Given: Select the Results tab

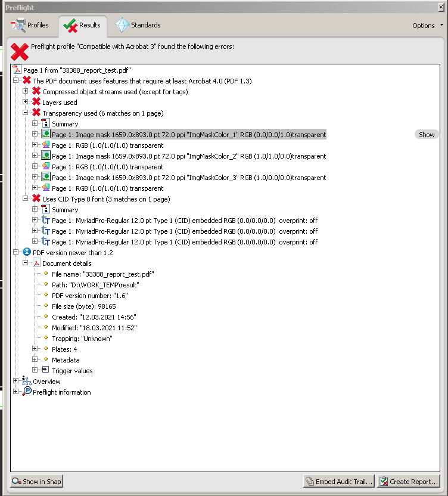Looking at the screenshot, I should point(82,25).
